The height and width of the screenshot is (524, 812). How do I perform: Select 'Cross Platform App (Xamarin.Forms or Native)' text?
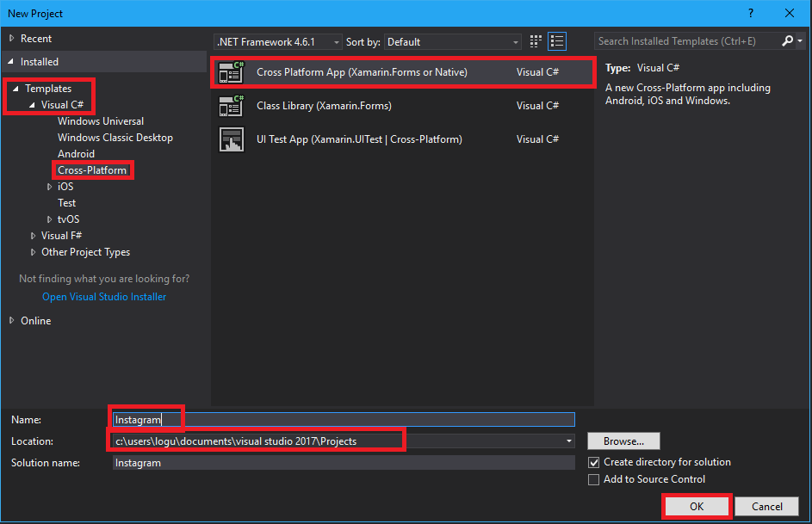coord(362,72)
